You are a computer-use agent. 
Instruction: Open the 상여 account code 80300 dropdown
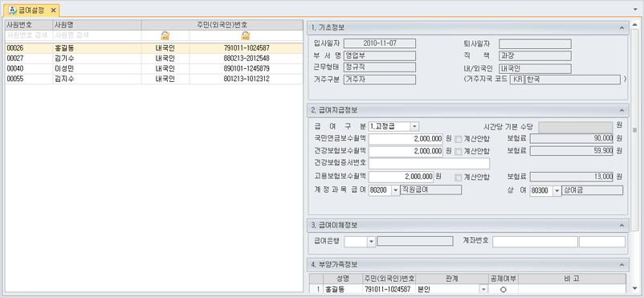(x=556, y=190)
